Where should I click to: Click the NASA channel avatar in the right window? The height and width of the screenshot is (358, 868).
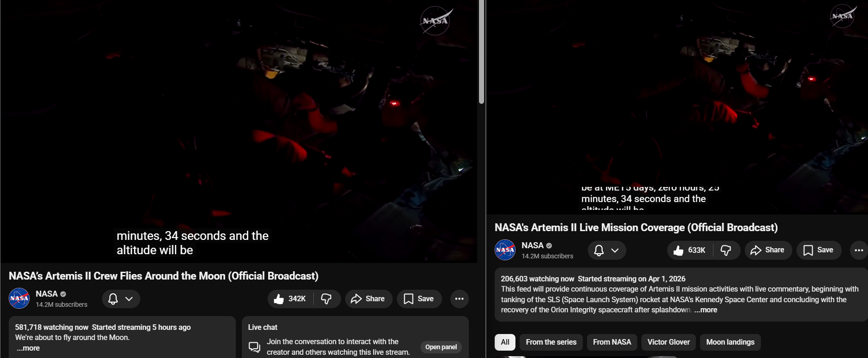(x=505, y=250)
